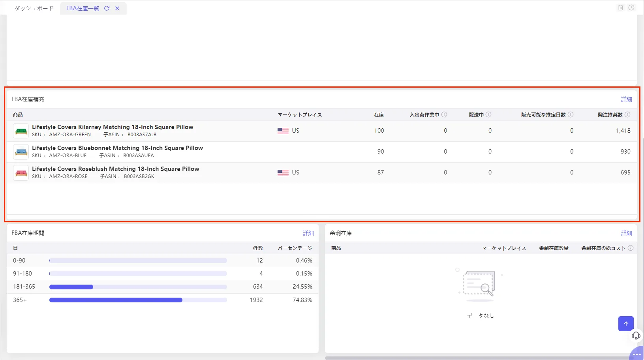
Task: Close the FBA在庫一覧 tab
Action: (x=117, y=8)
